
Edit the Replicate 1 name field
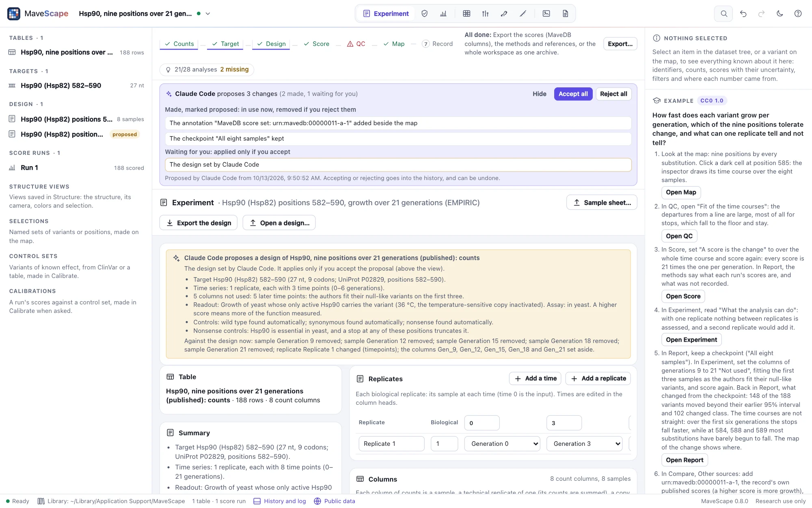(391, 443)
